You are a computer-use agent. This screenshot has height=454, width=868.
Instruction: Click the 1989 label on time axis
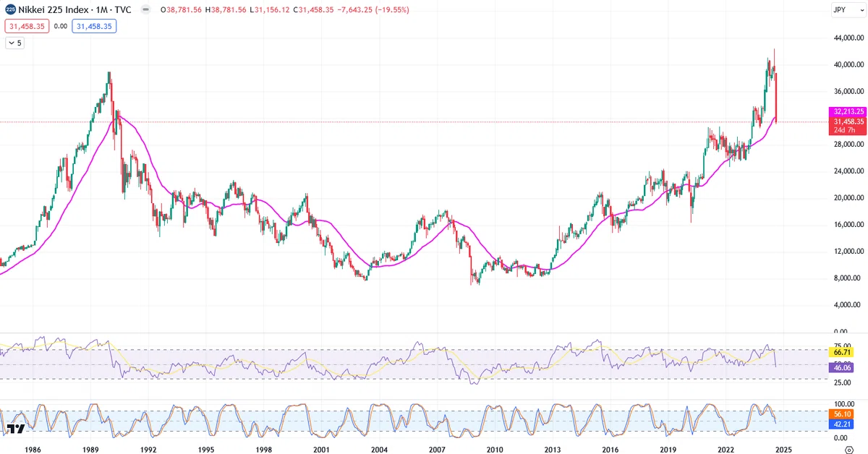pyautogui.click(x=90, y=449)
